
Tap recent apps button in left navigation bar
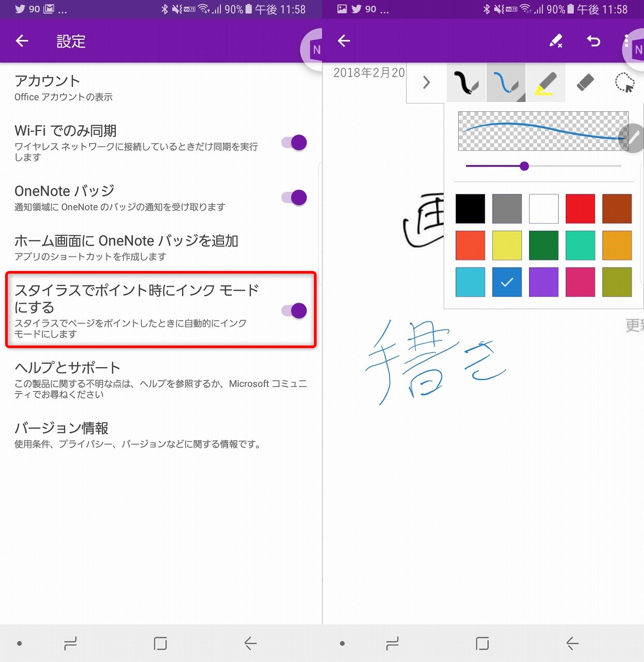click(x=70, y=643)
